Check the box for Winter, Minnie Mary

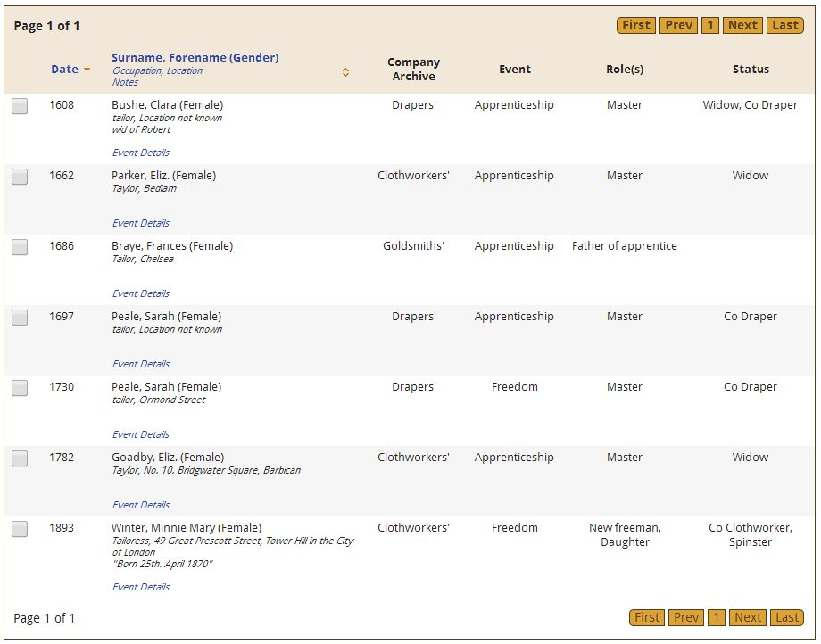click(x=20, y=530)
